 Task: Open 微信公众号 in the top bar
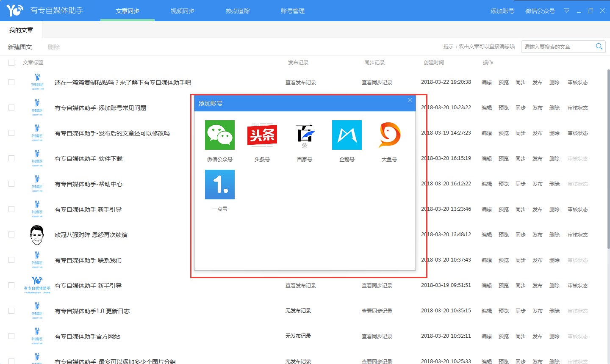tap(540, 11)
